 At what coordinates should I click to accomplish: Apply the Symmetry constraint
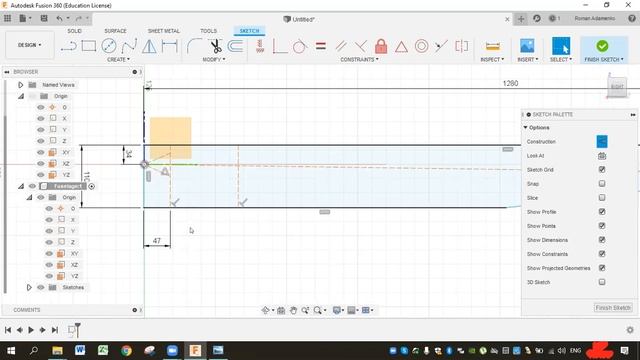click(x=462, y=46)
